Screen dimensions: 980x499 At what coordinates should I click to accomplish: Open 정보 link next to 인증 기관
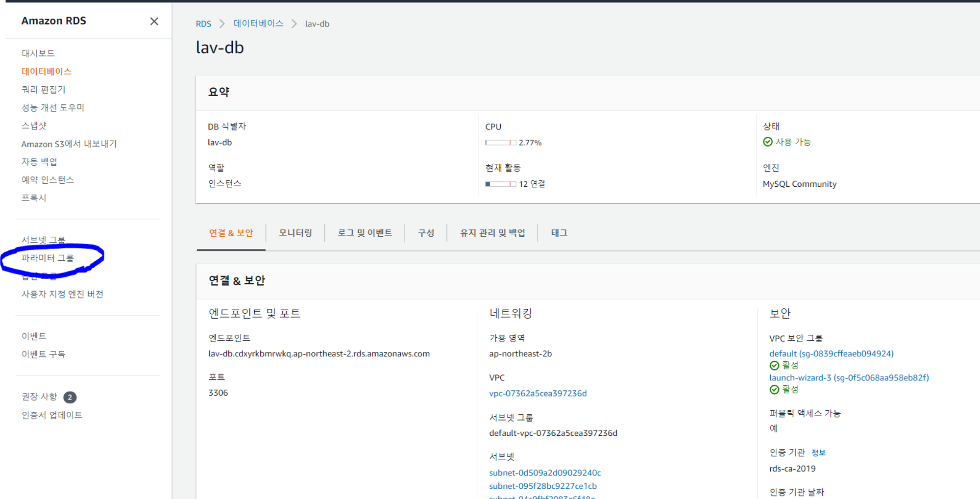click(818, 452)
